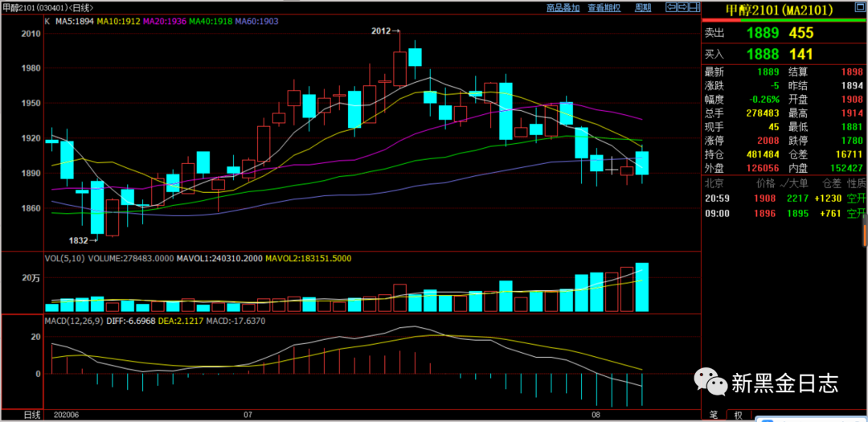Click the 最高 value 1914
Image resolution: width=868 pixels, height=422 pixels.
[851, 113]
